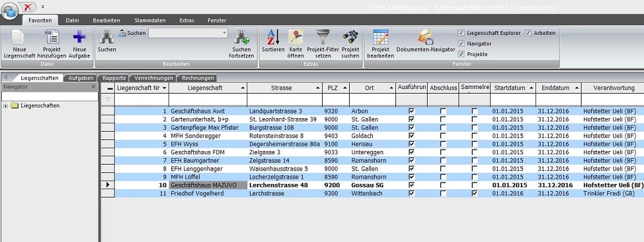Click the Enddatum column header
The width and height of the screenshot is (644, 242).
pyautogui.click(x=558, y=88)
